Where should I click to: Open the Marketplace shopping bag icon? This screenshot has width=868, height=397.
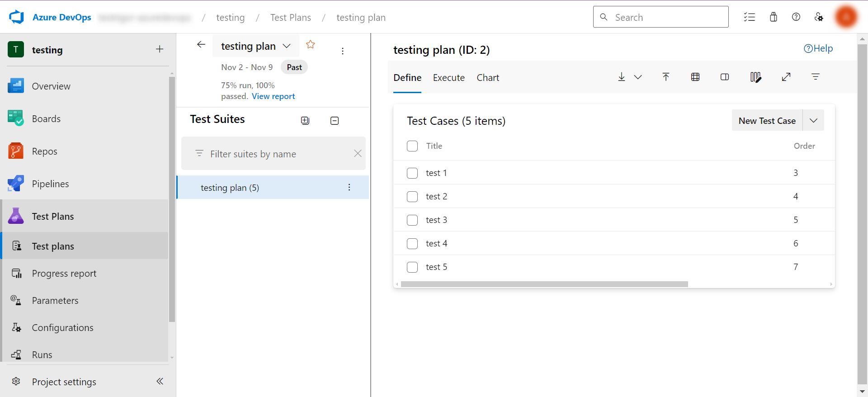coord(774,17)
